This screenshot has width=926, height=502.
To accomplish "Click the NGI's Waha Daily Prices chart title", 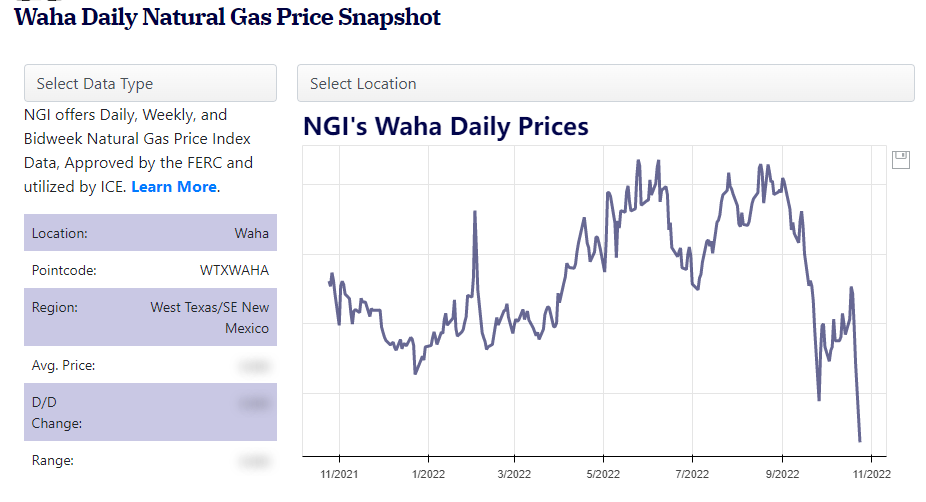I will pyautogui.click(x=446, y=127).
